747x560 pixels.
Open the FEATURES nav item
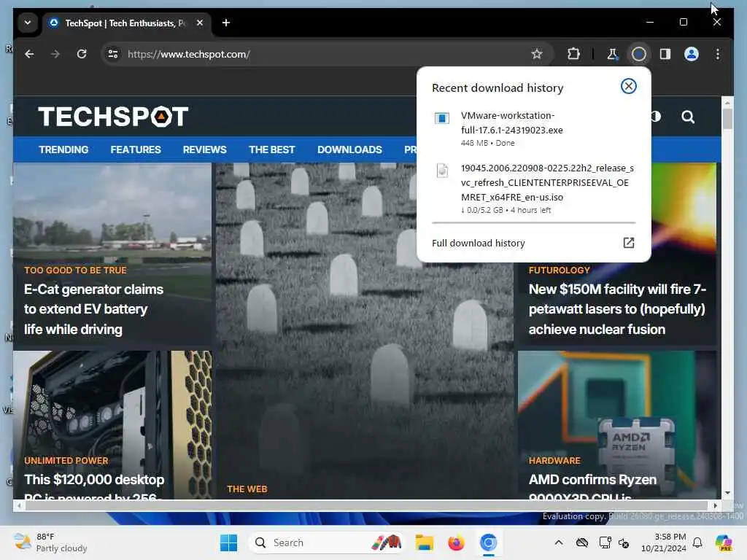point(136,149)
